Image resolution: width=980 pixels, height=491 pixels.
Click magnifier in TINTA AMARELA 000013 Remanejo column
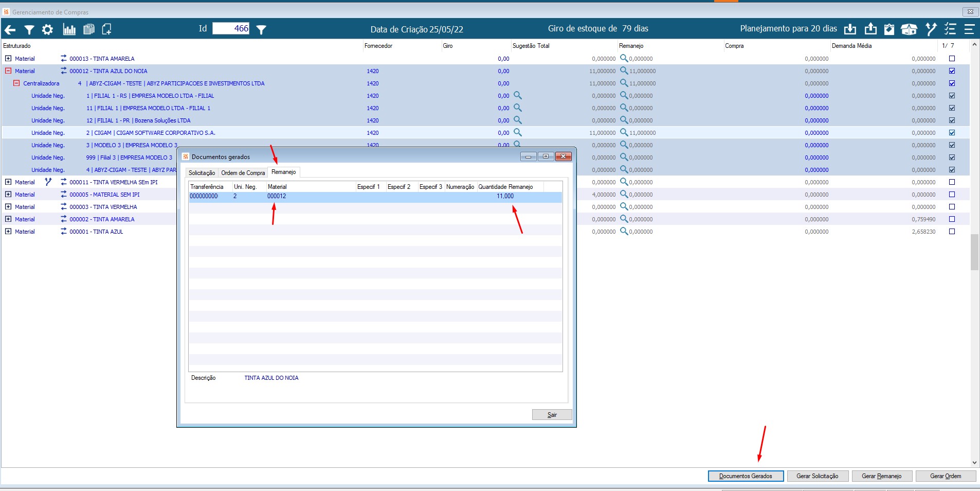pyautogui.click(x=624, y=58)
